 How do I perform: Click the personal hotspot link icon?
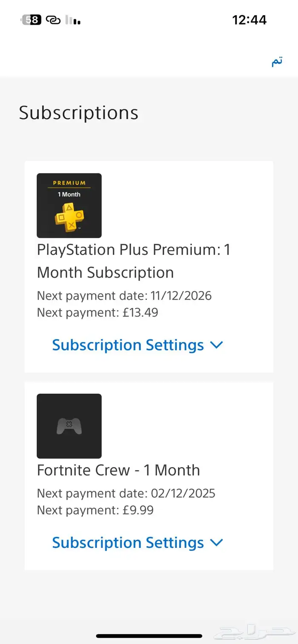[53, 20]
